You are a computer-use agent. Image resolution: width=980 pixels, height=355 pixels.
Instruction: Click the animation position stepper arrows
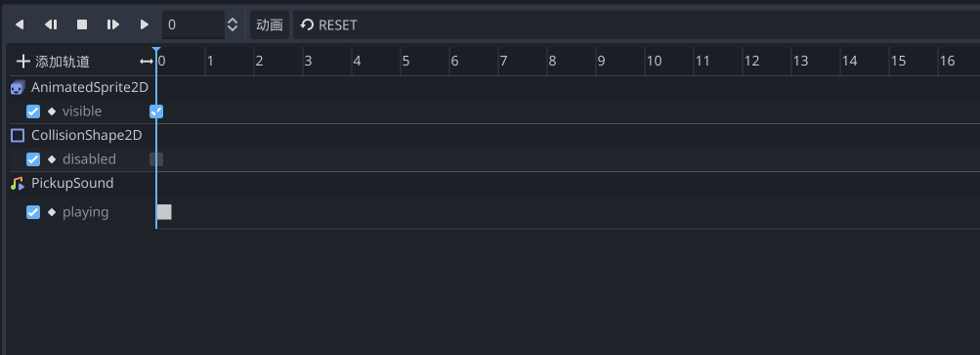[233, 25]
